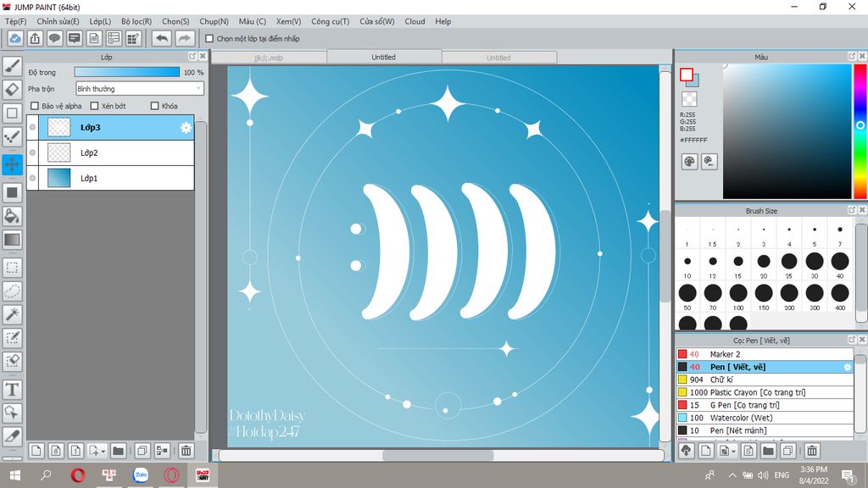The image size is (868, 488).
Task: Expand the add-layer dropdown arrow in layer panel
Action: click(103, 452)
